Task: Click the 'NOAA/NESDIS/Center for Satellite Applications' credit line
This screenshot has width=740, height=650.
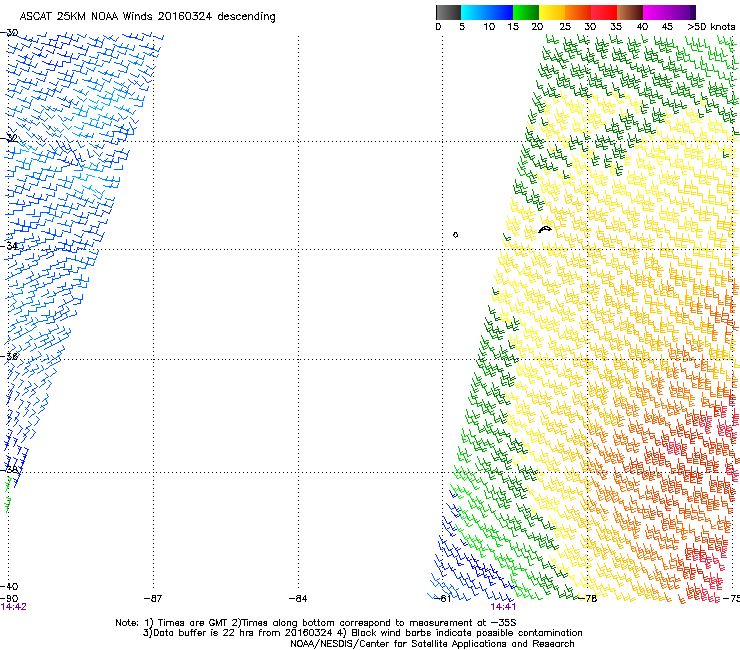Action: 432,644
